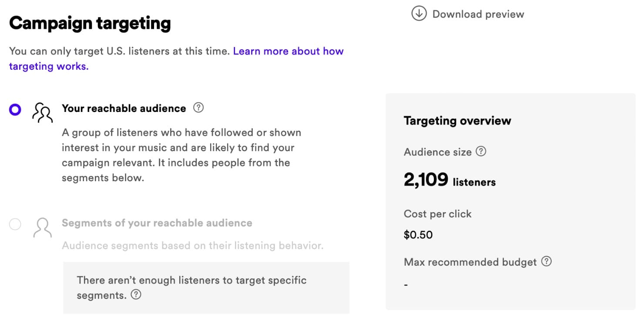
Task: Show the Max recommended budget help tooltip
Action: (546, 261)
